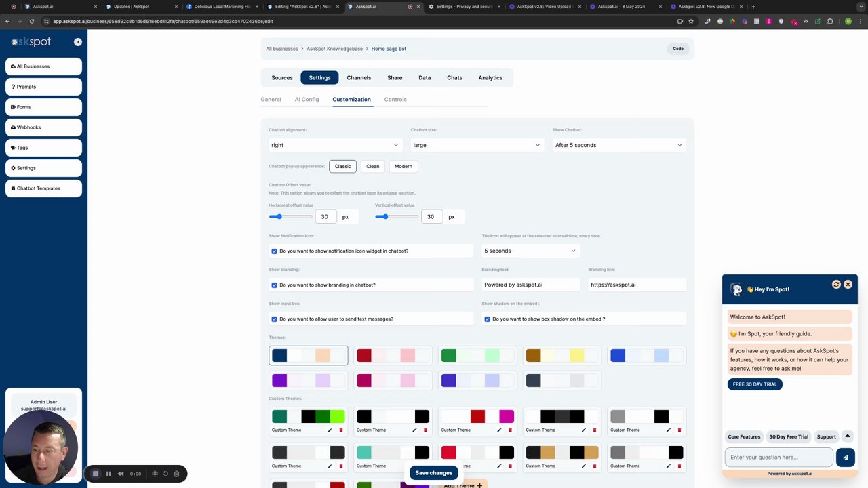
Task: Open the AI Config sub-tab
Action: tap(307, 100)
